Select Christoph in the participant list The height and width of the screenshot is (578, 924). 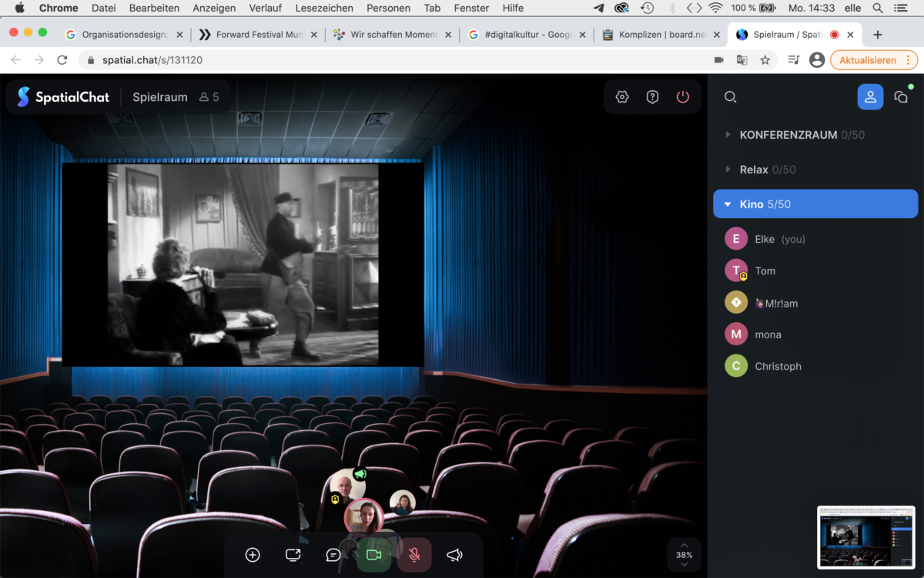[778, 366]
